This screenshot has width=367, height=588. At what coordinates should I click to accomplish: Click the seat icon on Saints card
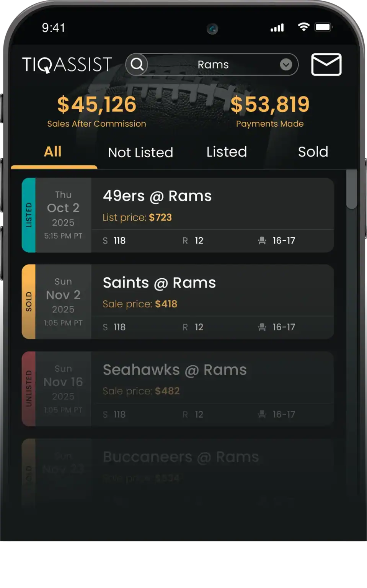(x=262, y=327)
